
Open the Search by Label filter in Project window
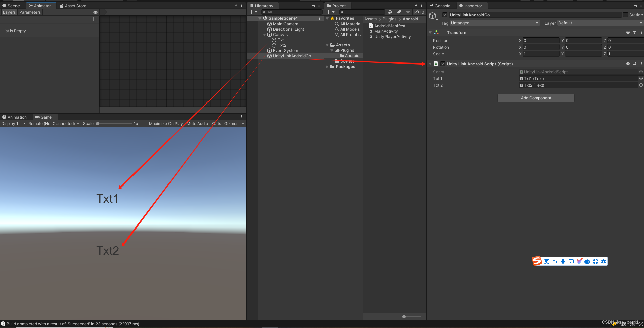click(399, 12)
